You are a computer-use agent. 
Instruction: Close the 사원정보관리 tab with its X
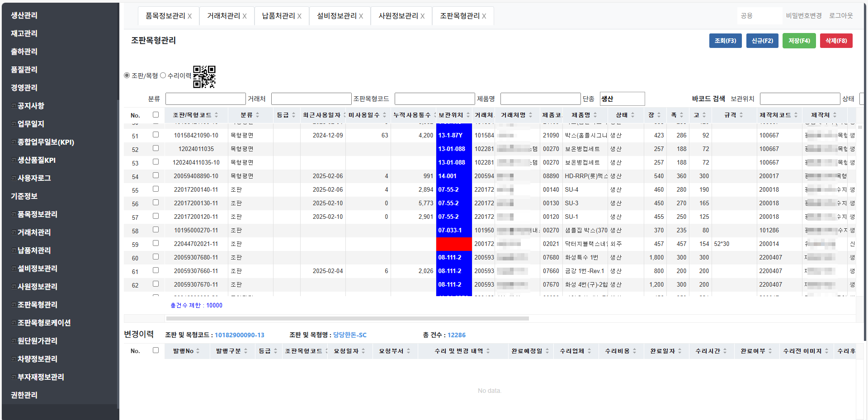tap(423, 16)
